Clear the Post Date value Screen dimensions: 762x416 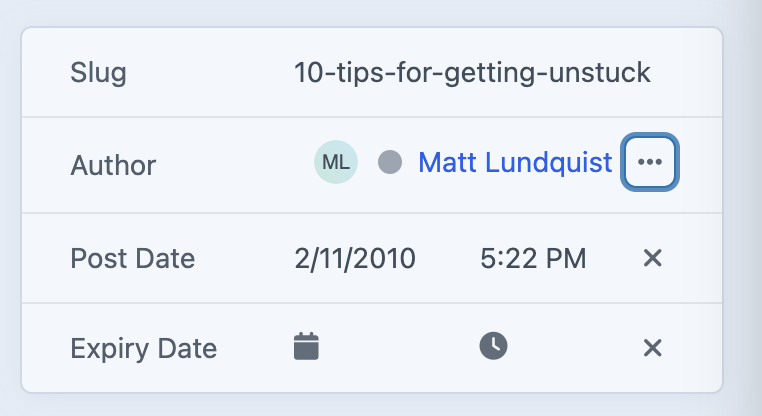pyautogui.click(x=652, y=258)
